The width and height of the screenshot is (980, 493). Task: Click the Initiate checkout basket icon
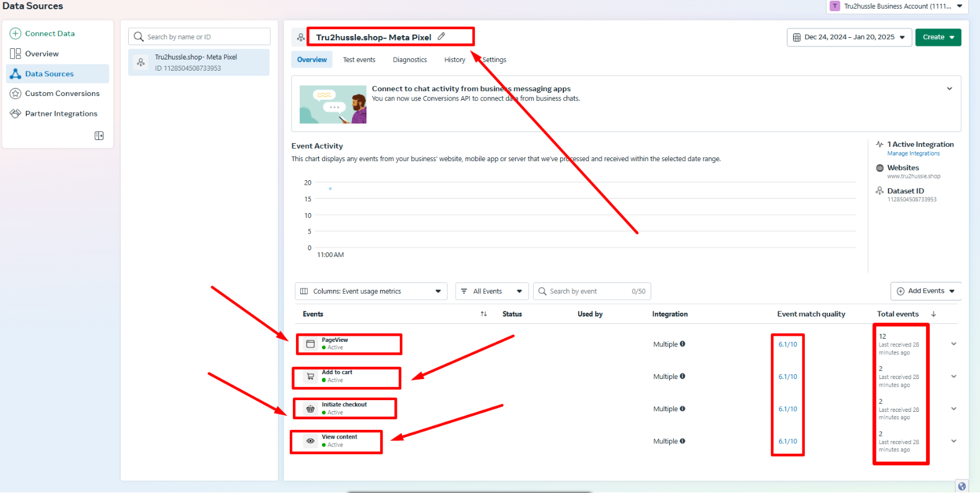(x=311, y=409)
